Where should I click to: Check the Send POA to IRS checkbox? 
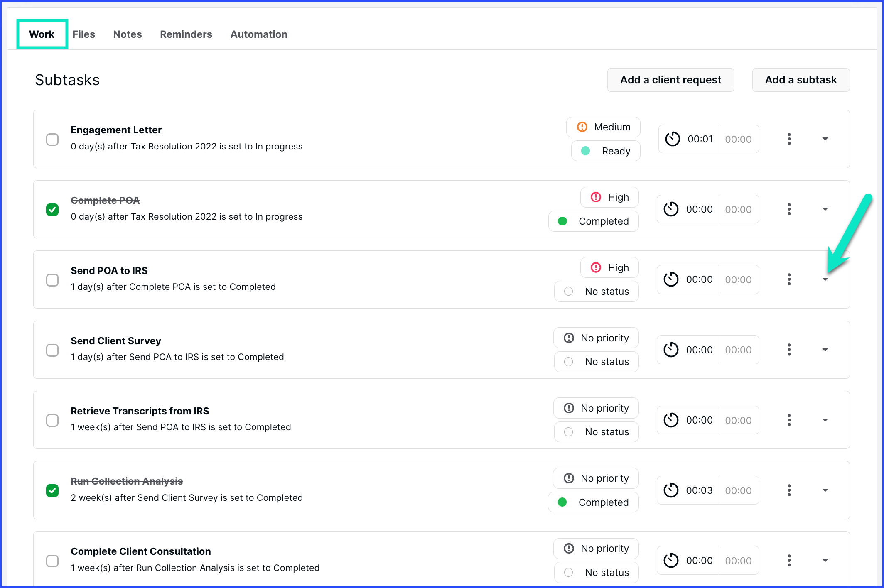click(52, 280)
